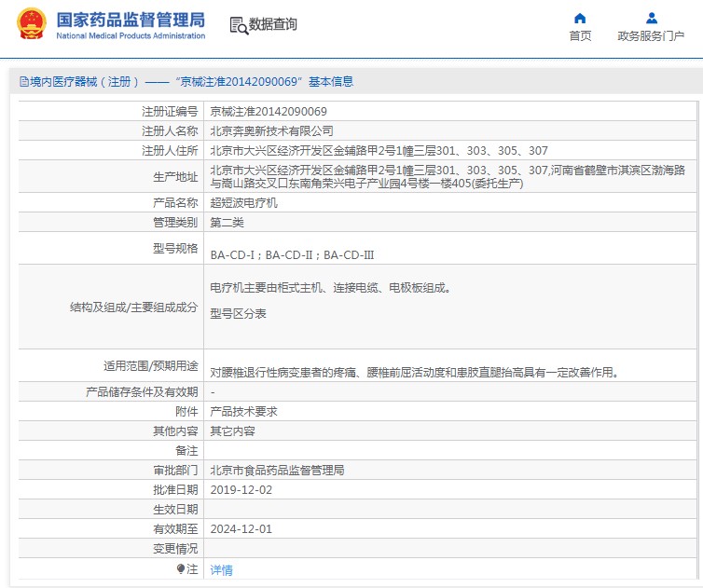The height and width of the screenshot is (588, 703).
Task: Click the document icon before 境内医疗器械
Action: point(23,82)
